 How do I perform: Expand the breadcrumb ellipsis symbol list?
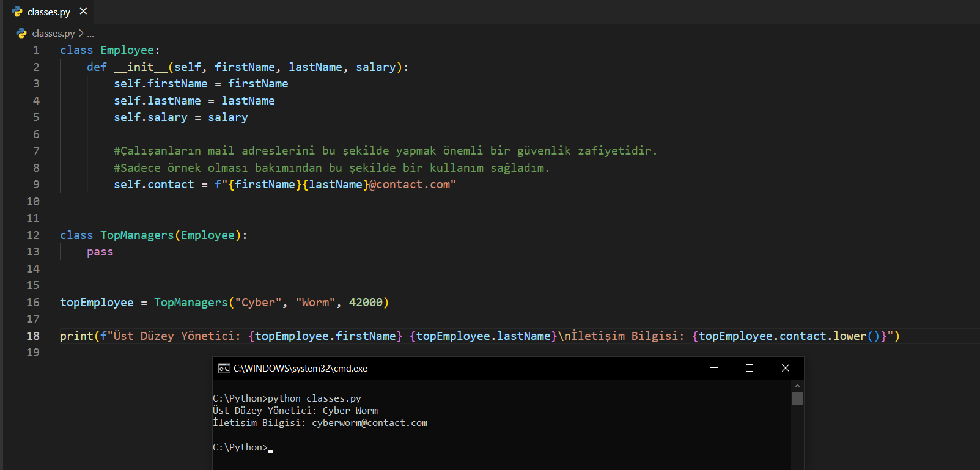point(90,34)
